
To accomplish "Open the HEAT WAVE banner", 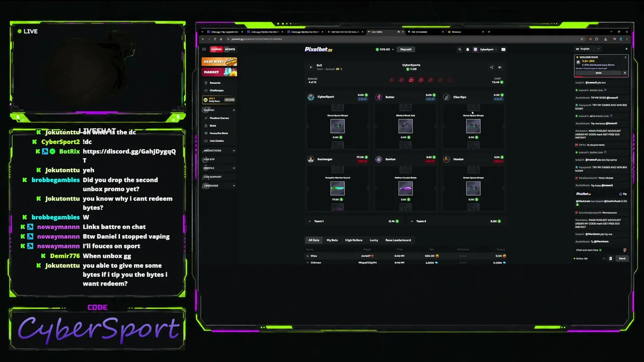I will click(x=219, y=61).
